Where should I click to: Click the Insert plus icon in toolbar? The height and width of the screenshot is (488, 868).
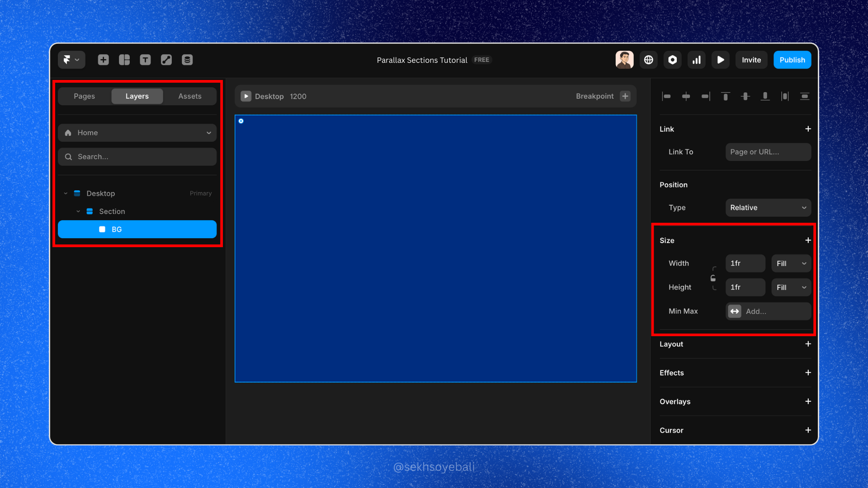point(103,60)
